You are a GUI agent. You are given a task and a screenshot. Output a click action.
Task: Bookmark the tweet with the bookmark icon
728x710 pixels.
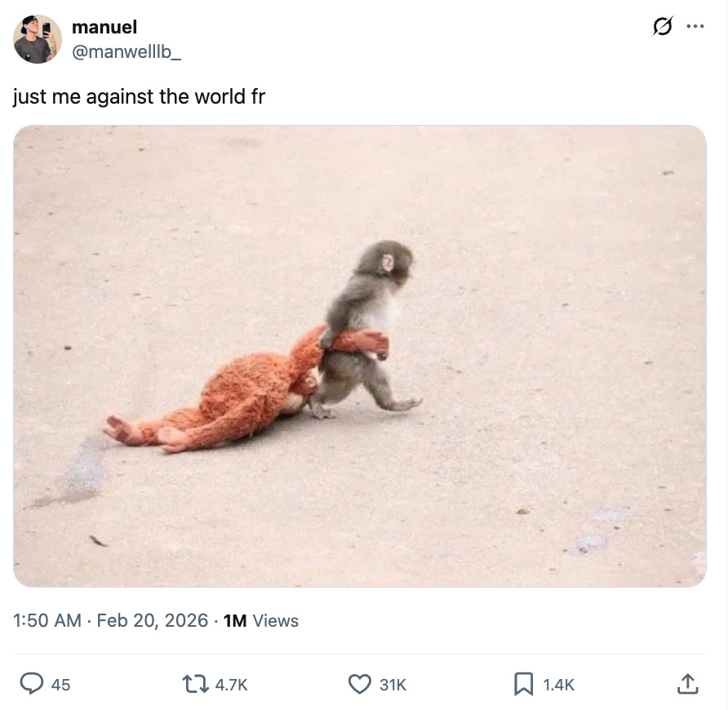coord(524,685)
